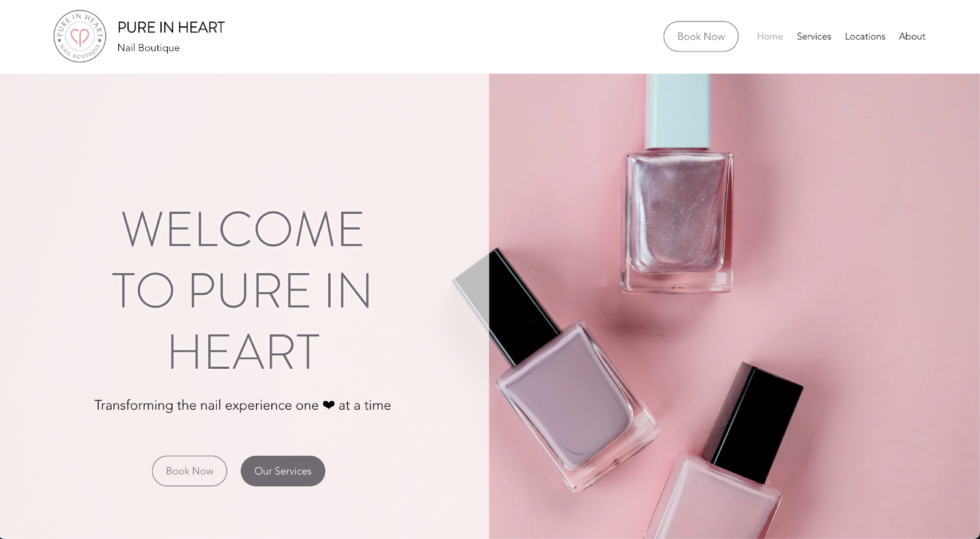Click the circular Pure In Heart logo

tap(80, 36)
